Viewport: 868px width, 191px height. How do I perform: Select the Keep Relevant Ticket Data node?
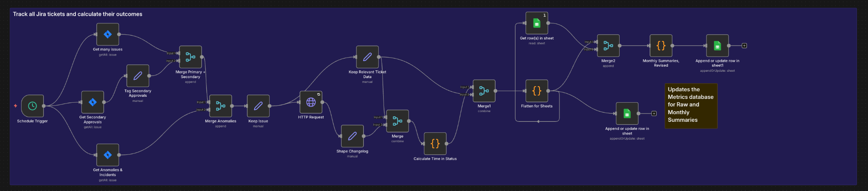[x=367, y=57]
